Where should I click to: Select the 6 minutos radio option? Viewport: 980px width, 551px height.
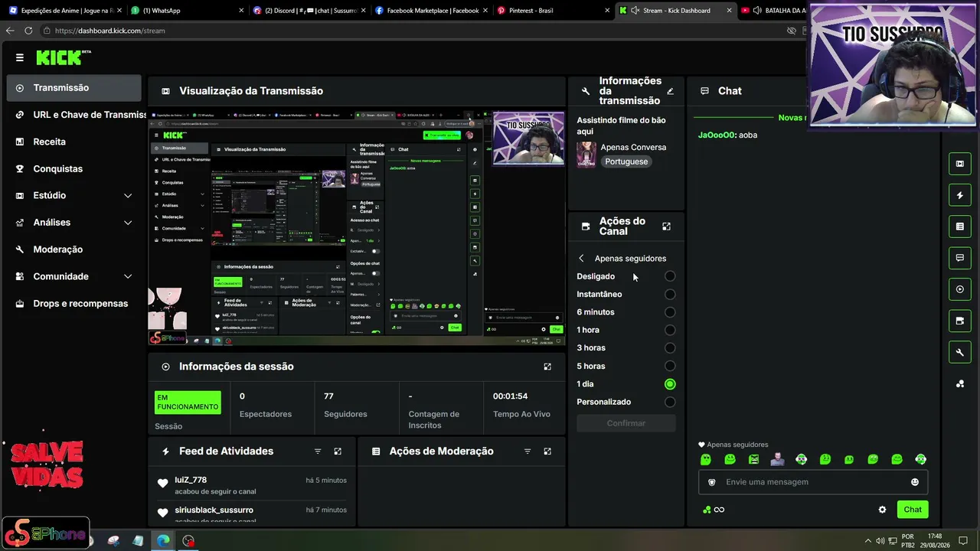[x=670, y=312]
